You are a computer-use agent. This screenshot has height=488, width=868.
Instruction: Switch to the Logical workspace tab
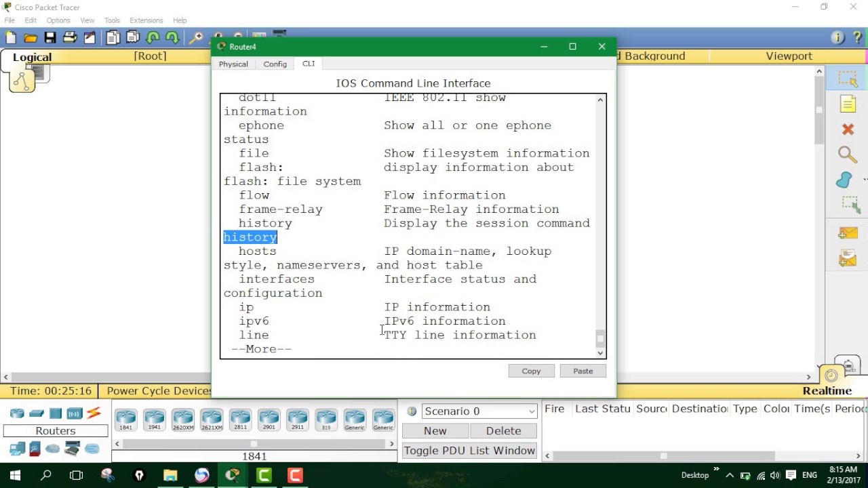(x=32, y=57)
